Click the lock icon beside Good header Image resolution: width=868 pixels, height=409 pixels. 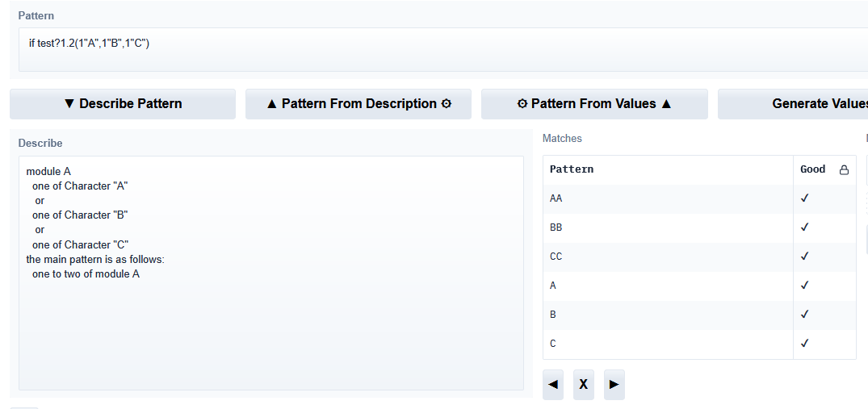(x=845, y=169)
